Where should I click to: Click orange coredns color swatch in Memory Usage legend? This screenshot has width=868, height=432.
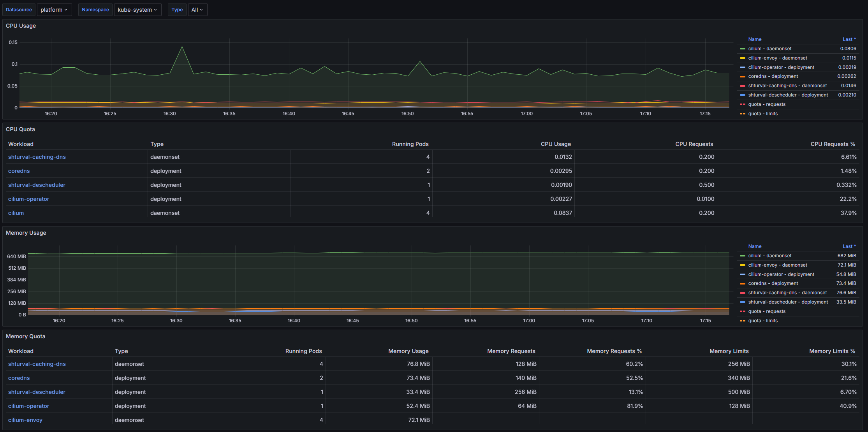(742, 283)
